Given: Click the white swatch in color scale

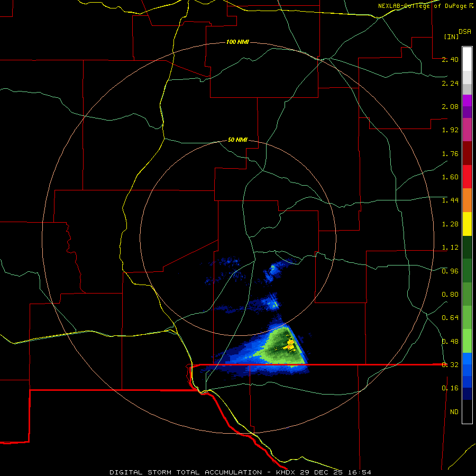Looking at the screenshot, I should click(467, 59).
